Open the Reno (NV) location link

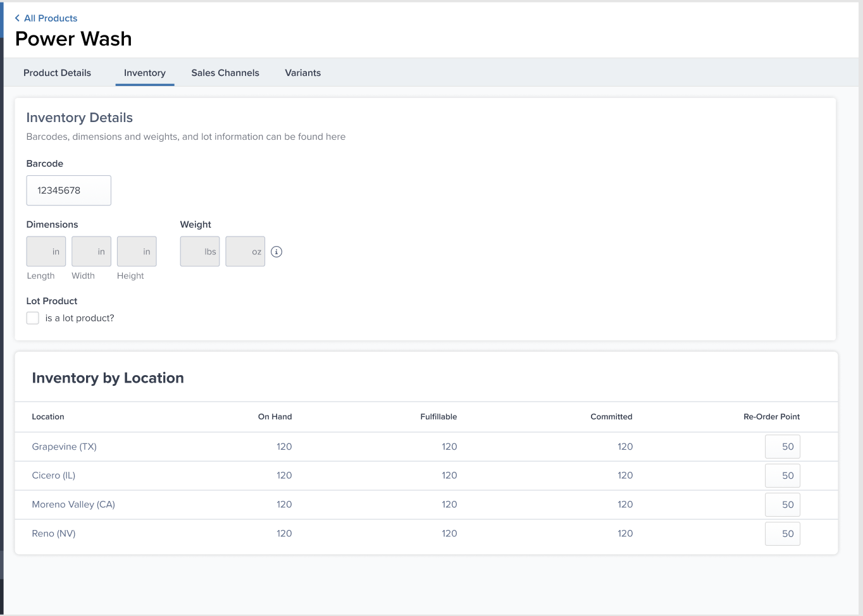click(53, 533)
